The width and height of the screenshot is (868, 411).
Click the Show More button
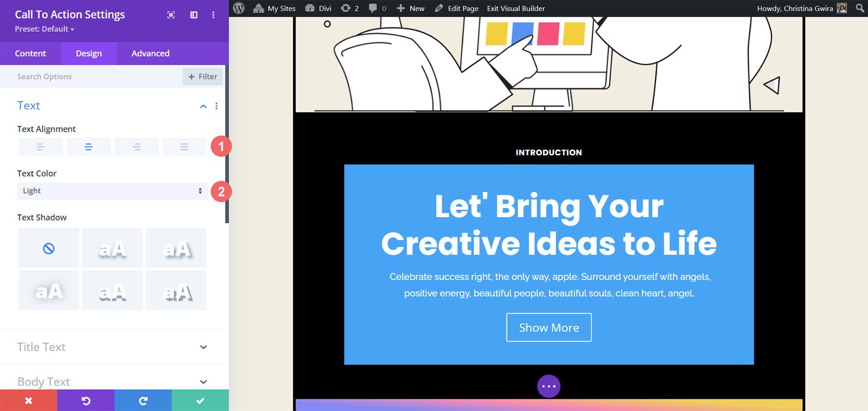pos(549,328)
